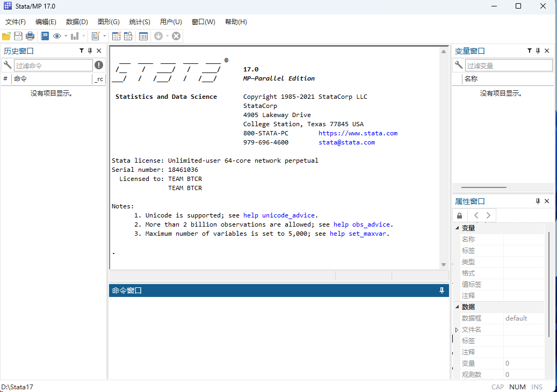Click the 命令 column header in 历史窗口
The width and height of the screenshot is (557, 392).
click(x=52, y=79)
